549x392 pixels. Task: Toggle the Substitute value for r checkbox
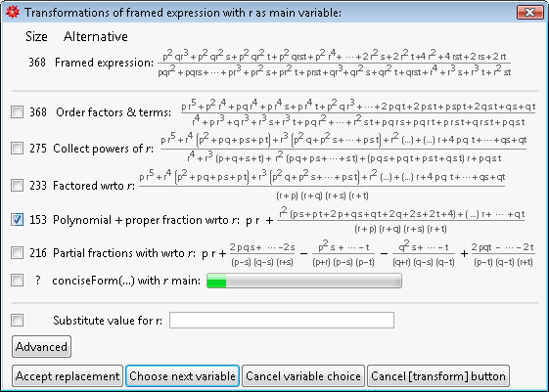pos(18,320)
